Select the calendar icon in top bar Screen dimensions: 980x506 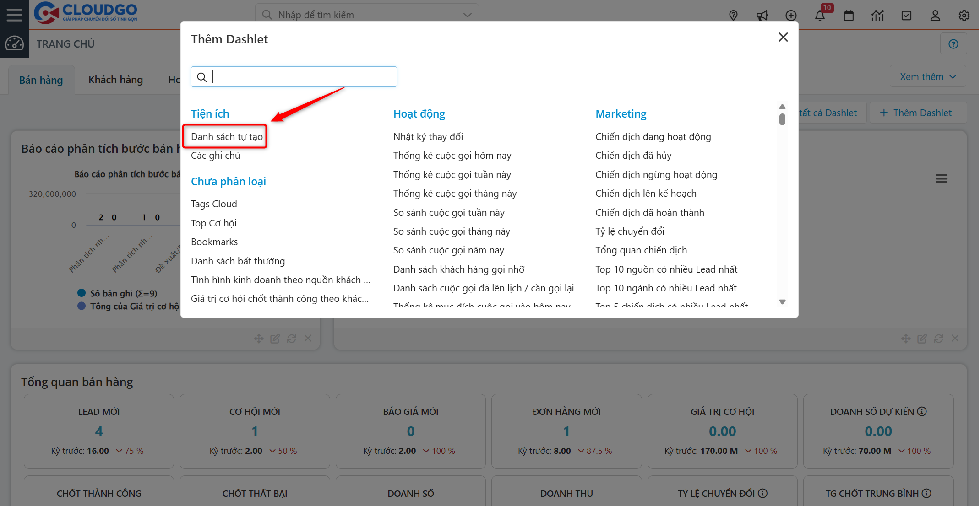[x=849, y=15]
